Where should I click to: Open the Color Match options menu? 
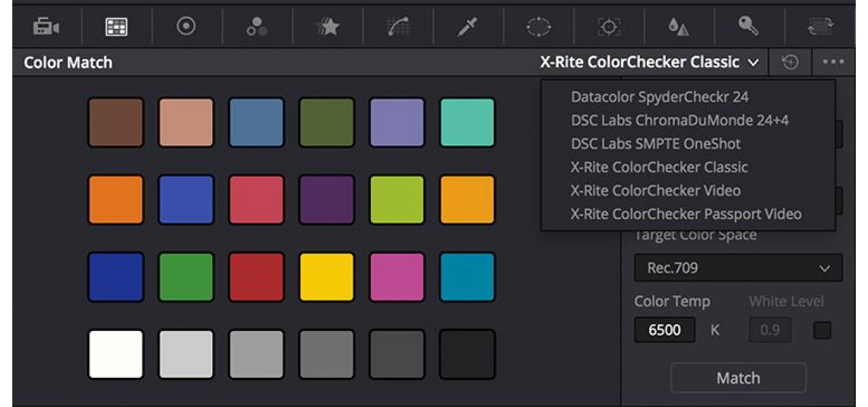833,62
